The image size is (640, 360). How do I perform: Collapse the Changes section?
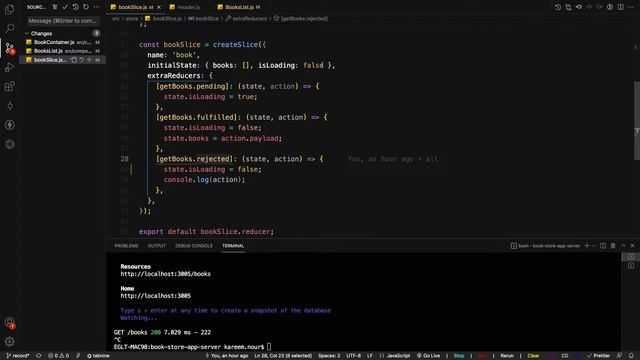point(27,33)
